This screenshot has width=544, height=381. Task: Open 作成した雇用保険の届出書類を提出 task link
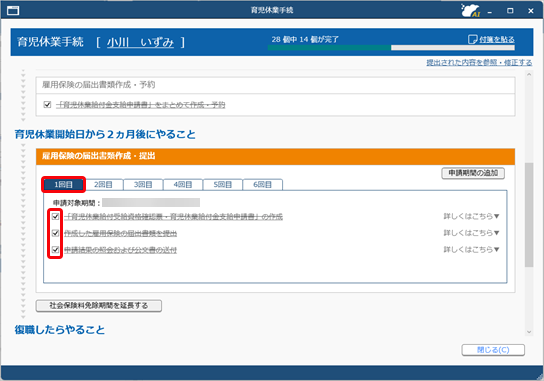click(120, 234)
